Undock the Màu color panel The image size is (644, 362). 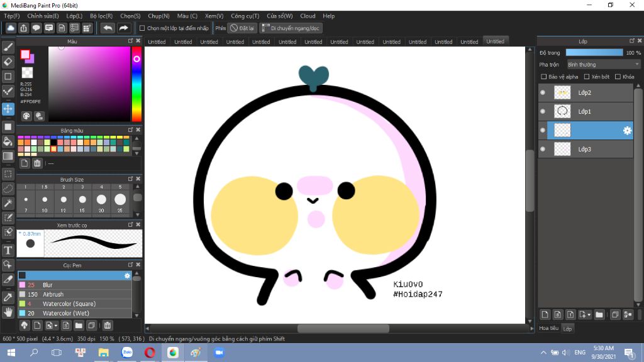131,41
